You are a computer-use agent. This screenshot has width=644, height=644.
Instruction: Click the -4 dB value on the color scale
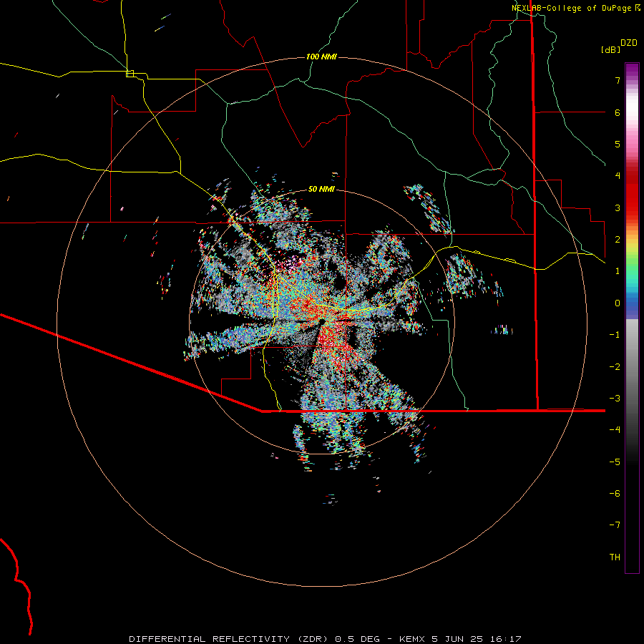(x=615, y=429)
